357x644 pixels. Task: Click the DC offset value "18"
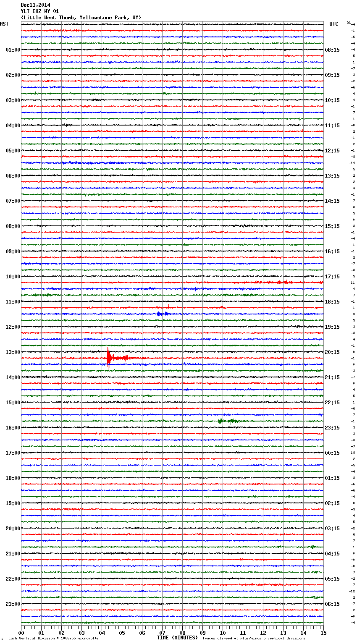click(353, 453)
